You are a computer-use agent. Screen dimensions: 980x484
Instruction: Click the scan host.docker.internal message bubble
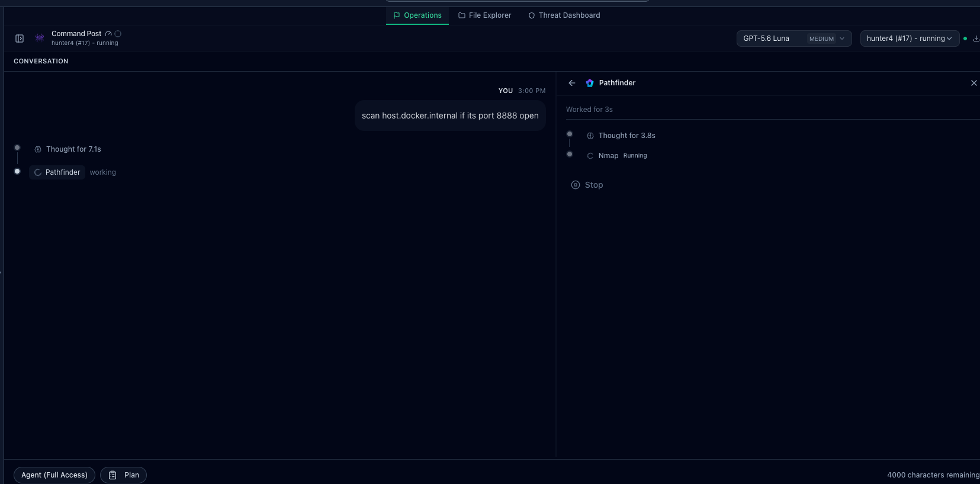pos(450,116)
